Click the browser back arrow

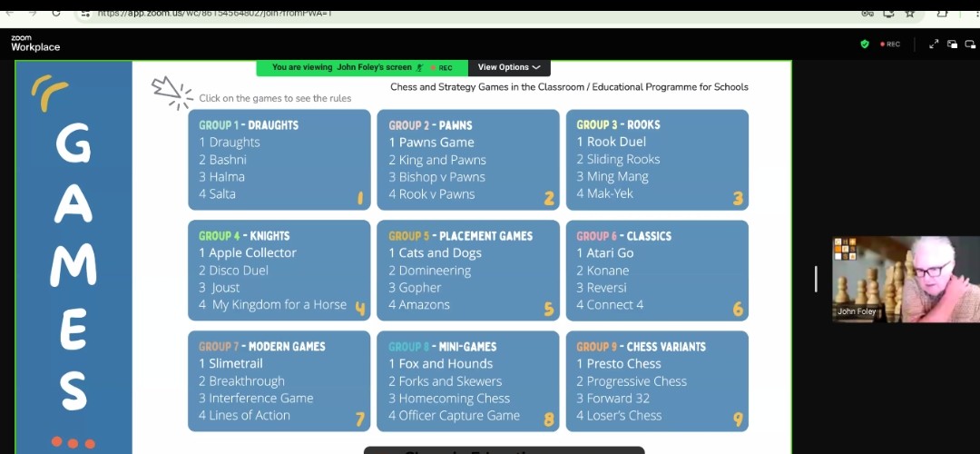pyautogui.click(x=9, y=13)
